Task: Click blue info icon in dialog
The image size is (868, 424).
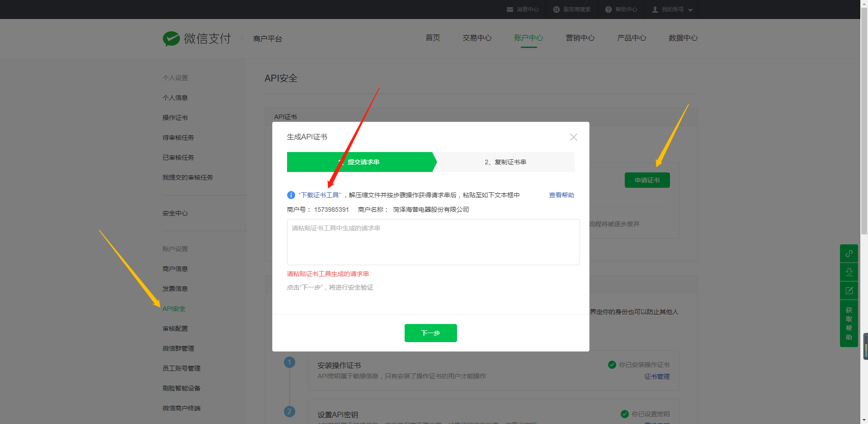Action: point(291,195)
